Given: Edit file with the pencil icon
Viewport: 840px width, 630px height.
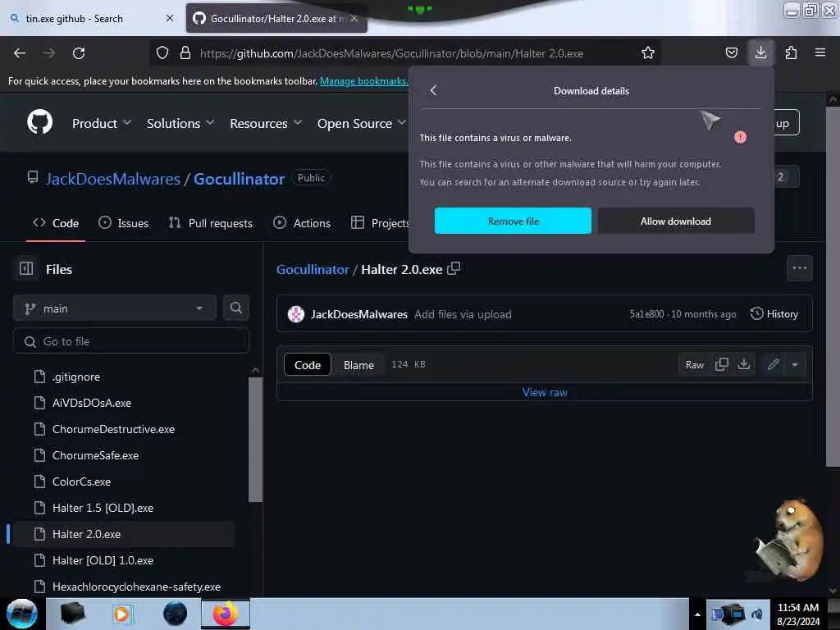Looking at the screenshot, I should (x=773, y=364).
